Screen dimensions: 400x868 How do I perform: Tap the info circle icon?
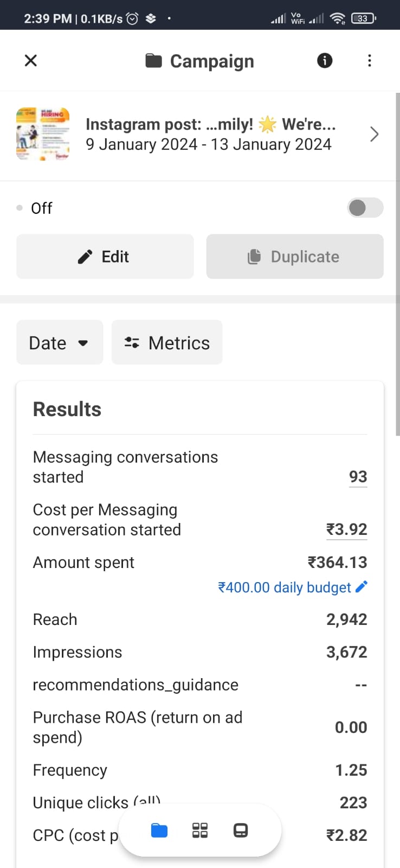click(325, 60)
